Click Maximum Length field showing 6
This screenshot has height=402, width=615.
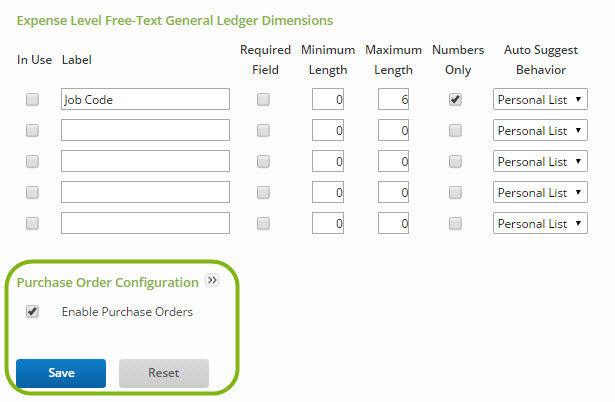click(x=393, y=99)
